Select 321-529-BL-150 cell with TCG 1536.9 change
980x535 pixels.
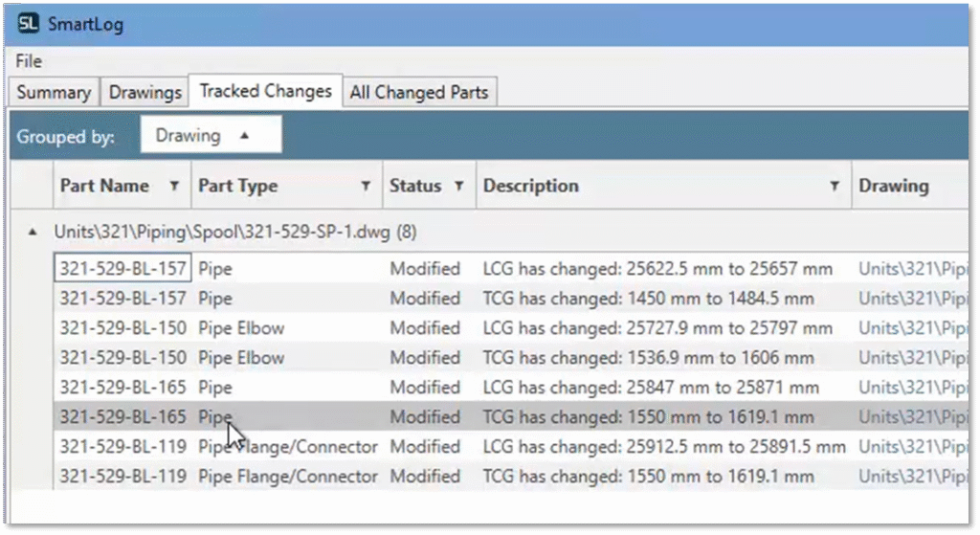click(x=122, y=358)
